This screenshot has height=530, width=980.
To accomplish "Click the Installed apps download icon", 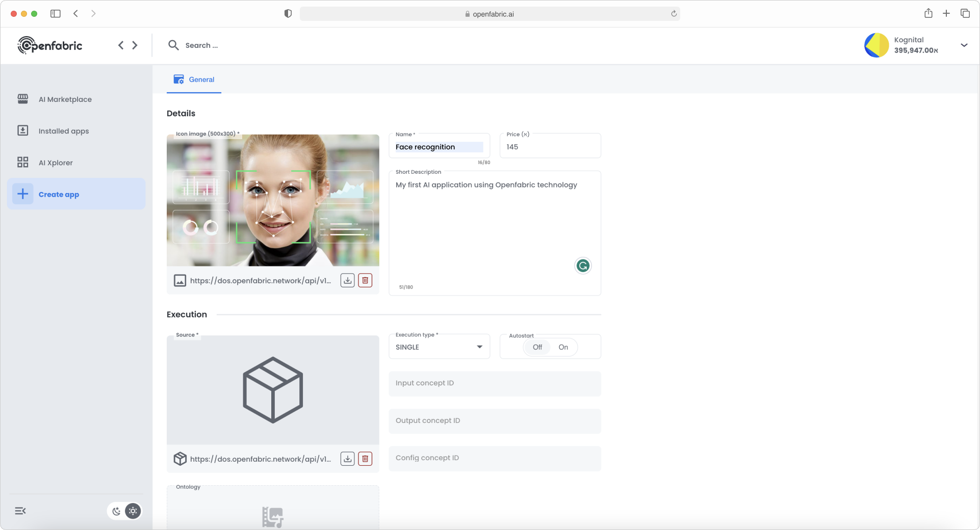I will point(23,130).
